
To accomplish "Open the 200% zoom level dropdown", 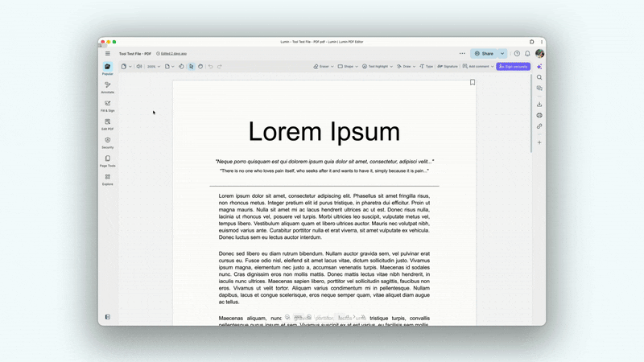I will click(154, 67).
